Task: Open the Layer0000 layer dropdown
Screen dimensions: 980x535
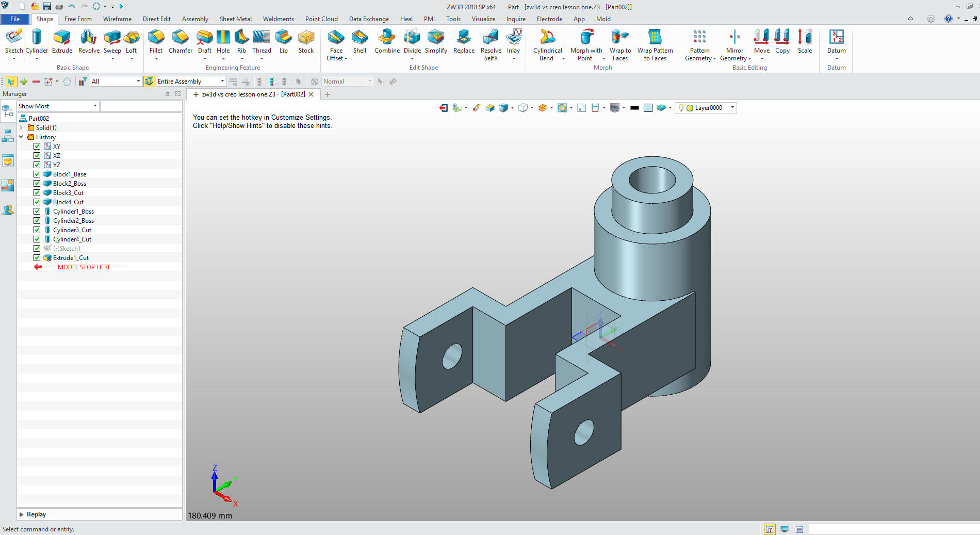Action: coord(732,108)
